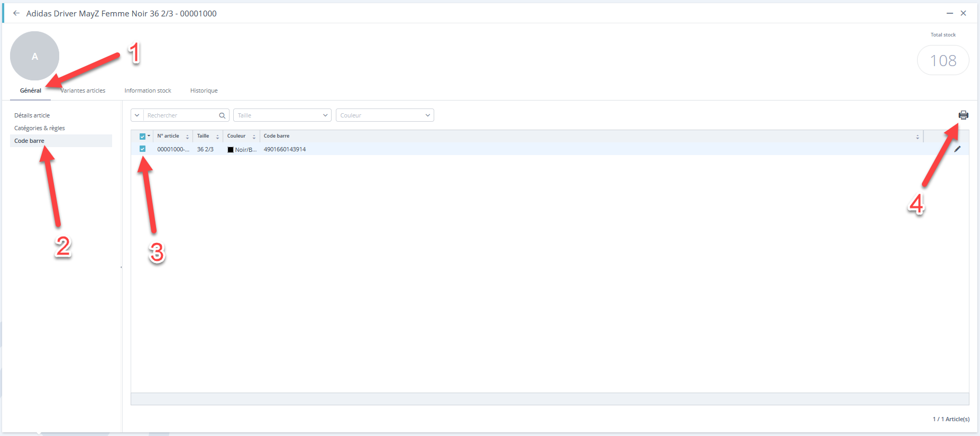Open the Taille dropdown filter

click(282, 115)
